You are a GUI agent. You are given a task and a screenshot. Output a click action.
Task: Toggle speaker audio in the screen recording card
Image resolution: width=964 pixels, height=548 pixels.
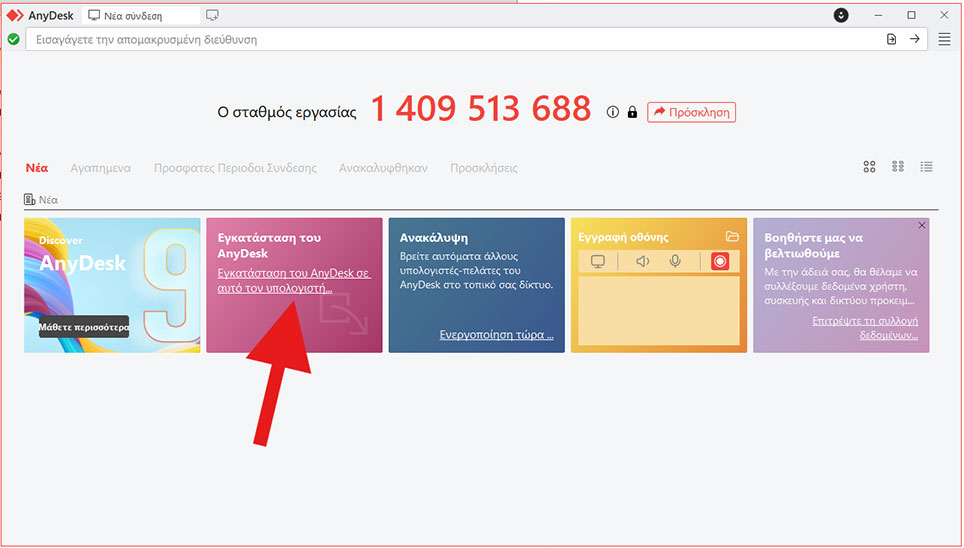642,262
